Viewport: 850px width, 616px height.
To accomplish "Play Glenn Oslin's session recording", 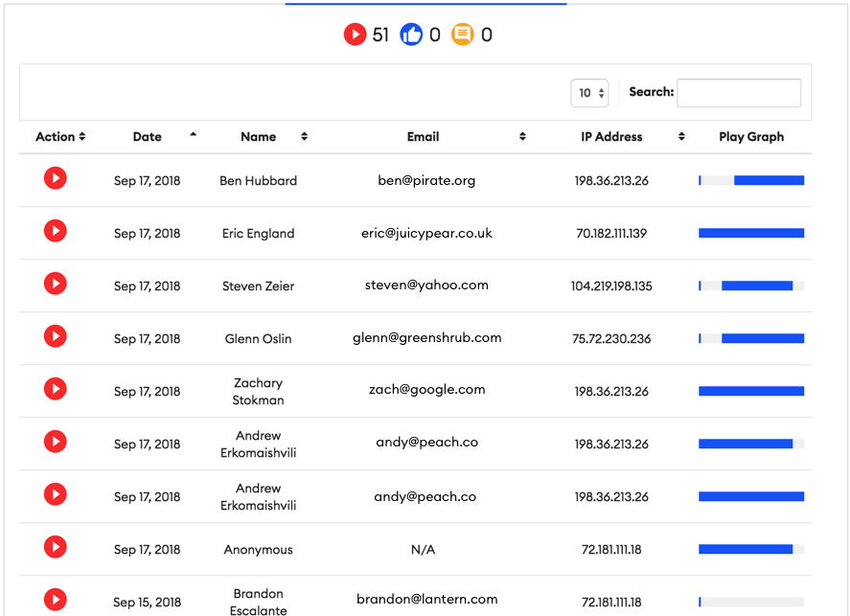I will click(x=56, y=336).
